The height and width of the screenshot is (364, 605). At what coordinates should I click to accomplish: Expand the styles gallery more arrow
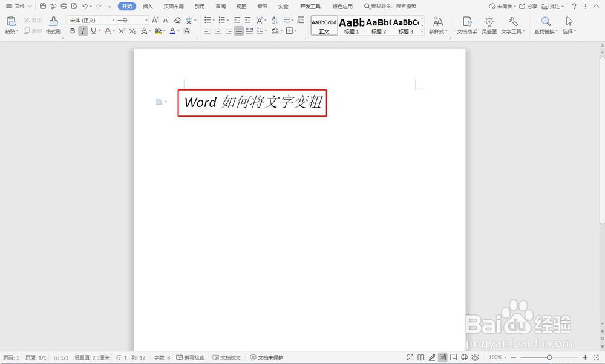422,33
